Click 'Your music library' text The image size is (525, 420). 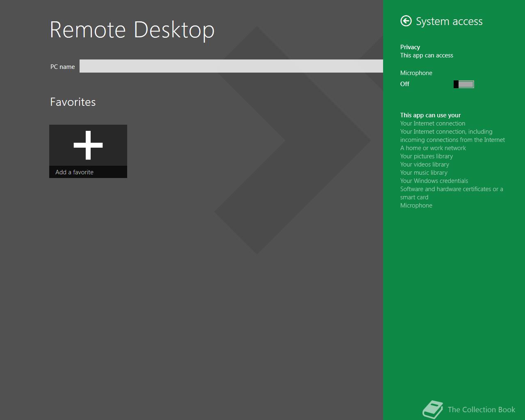point(424,173)
